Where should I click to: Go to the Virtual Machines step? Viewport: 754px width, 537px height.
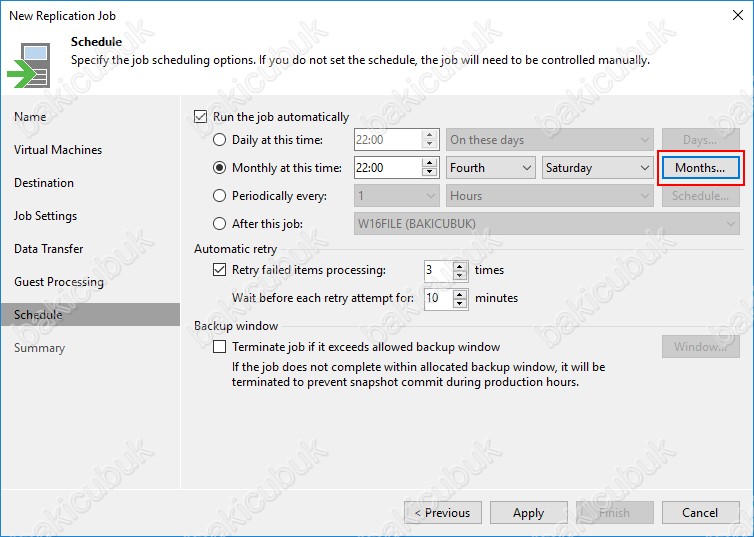pyautogui.click(x=58, y=150)
